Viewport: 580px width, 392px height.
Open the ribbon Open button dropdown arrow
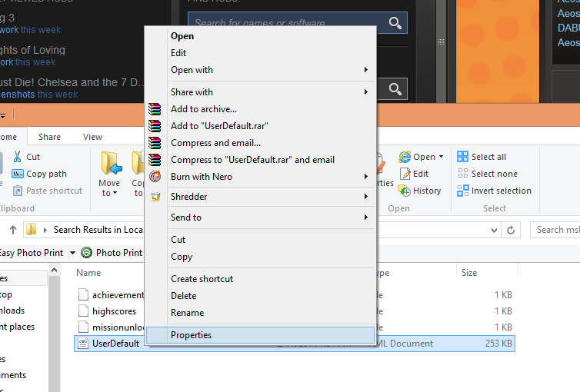(441, 157)
